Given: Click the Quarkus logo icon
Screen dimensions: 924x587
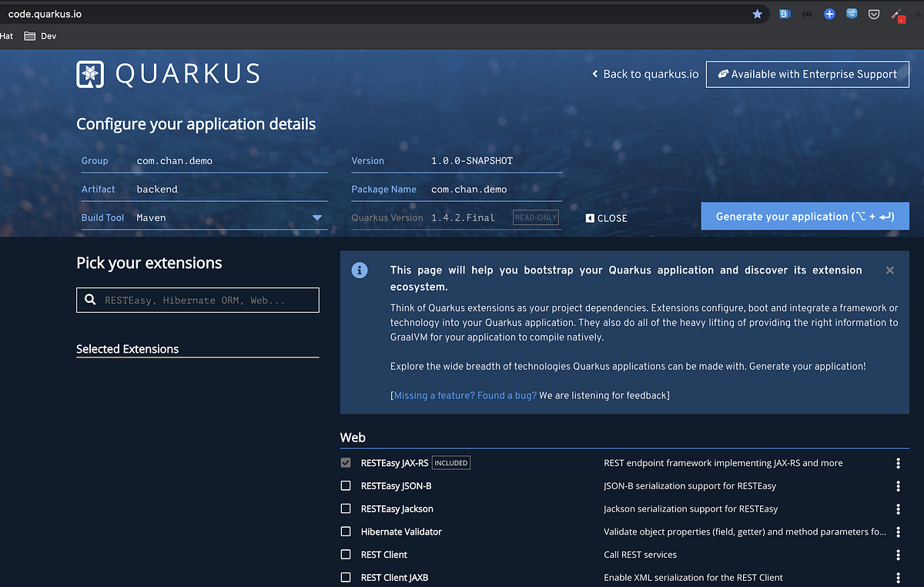Looking at the screenshot, I should [x=92, y=74].
